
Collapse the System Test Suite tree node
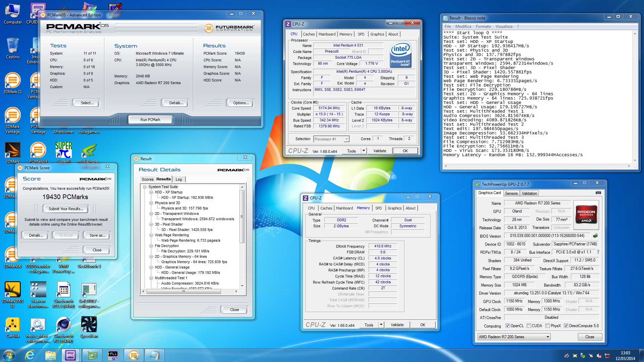click(145, 187)
